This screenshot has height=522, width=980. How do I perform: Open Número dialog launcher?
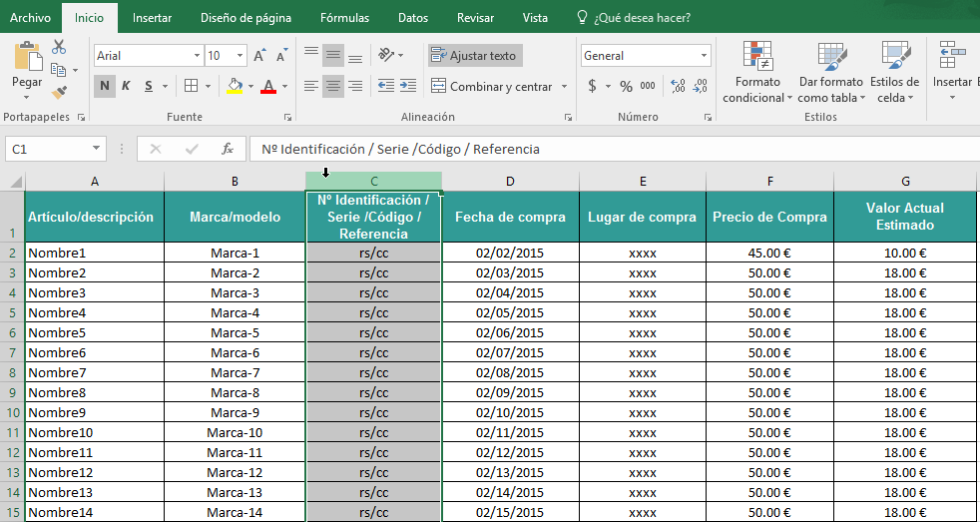coord(708,117)
